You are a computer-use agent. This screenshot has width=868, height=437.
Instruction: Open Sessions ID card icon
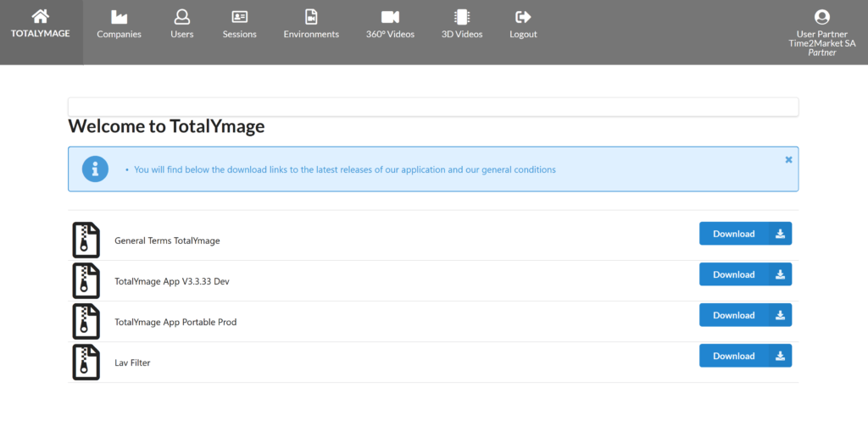pos(240,17)
